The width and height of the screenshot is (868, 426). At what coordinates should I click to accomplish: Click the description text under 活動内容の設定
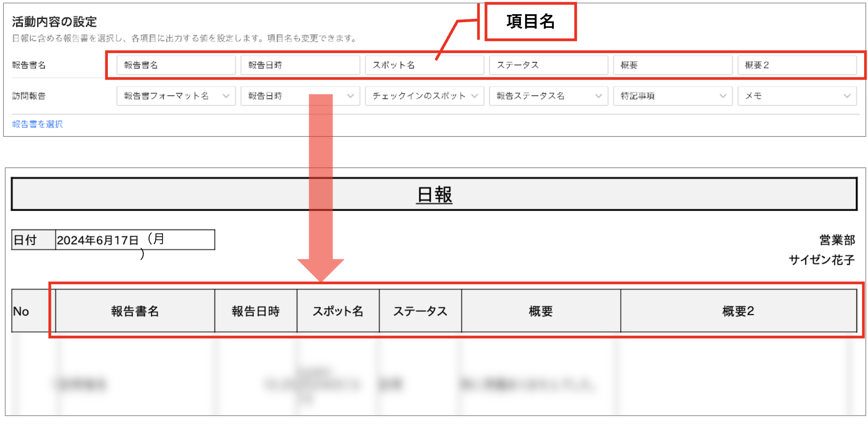coord(184,38)
